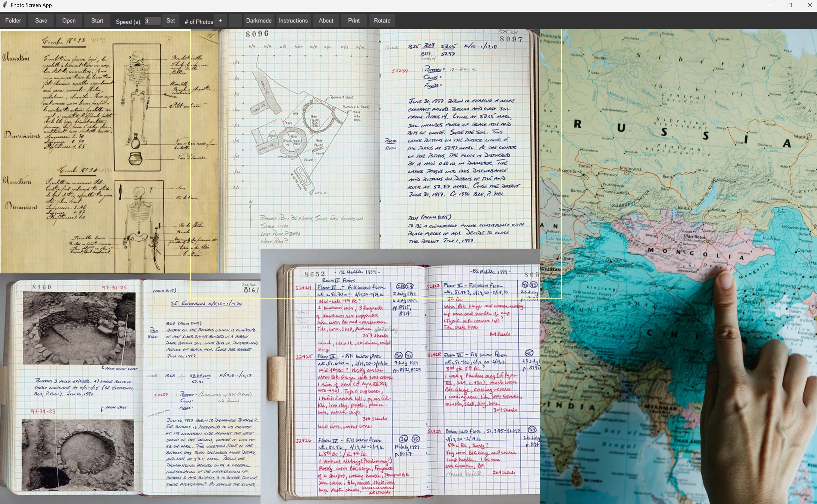Screen dimensions: 817x504
Task: Click the About menu item
Action: 326,20
